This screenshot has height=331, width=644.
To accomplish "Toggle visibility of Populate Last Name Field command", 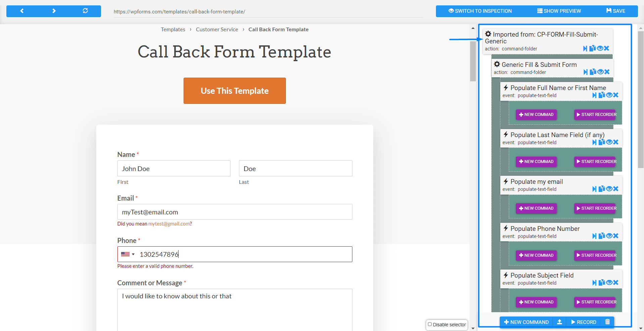I will [609, 142].
